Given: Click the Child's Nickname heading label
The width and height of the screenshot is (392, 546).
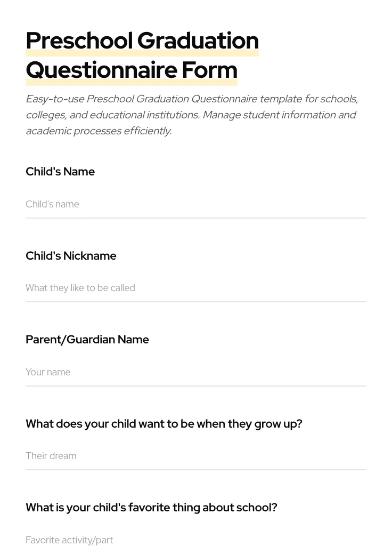Looking at the screenshot, I should pos(71,256).
